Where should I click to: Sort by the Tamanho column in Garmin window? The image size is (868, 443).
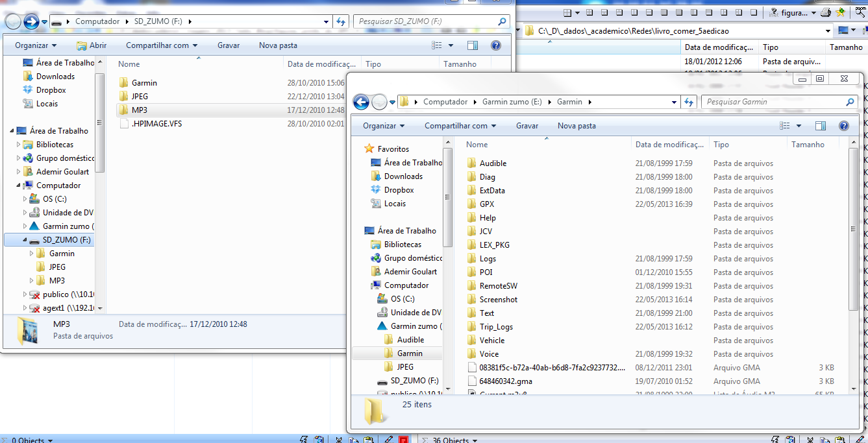808,145
